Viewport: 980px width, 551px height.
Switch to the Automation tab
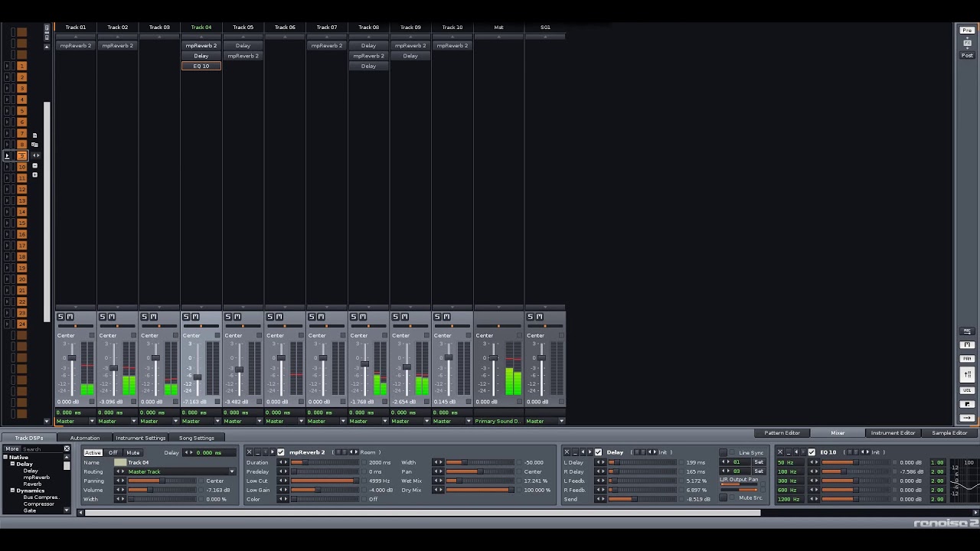[84, 438]
